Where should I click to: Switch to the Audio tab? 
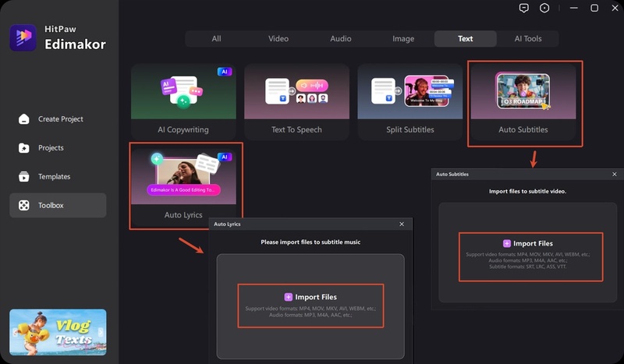(341, 39)
